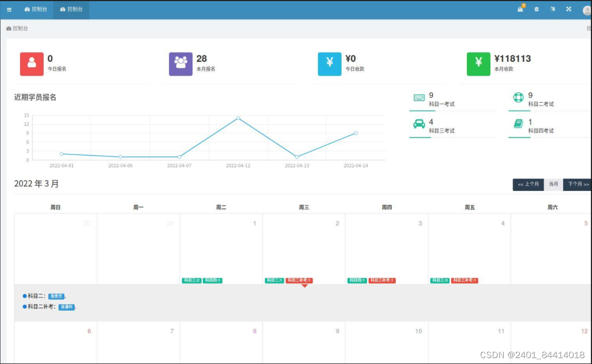
Task: Select March 7 calendar day number
Action: pyautogui.click(x=172, y=331)
